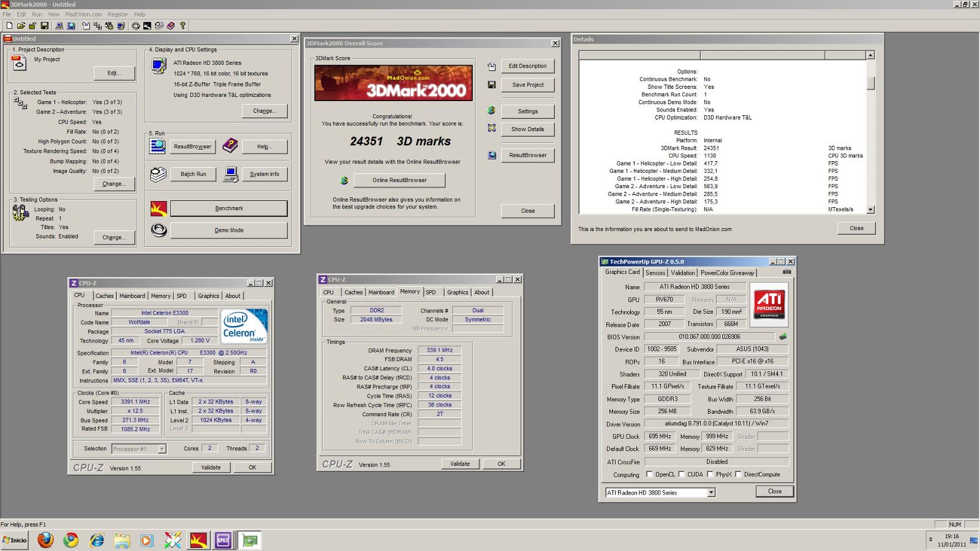Click the Edit Description icon in score dialog
This screenshot has width=980, height=551.
(x=491, y=66)
